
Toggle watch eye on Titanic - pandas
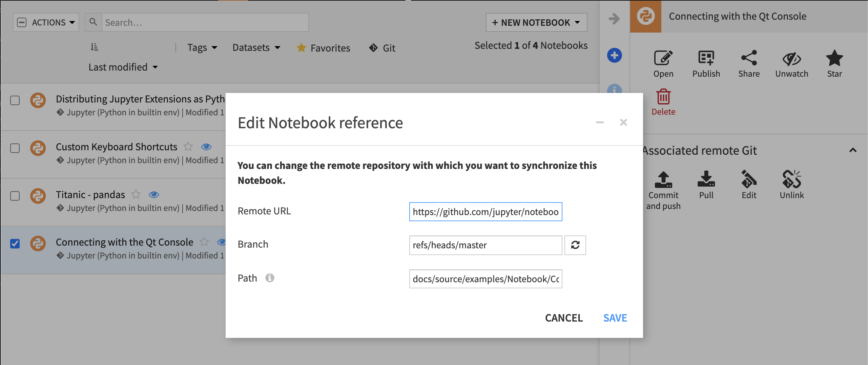point(154,195)
